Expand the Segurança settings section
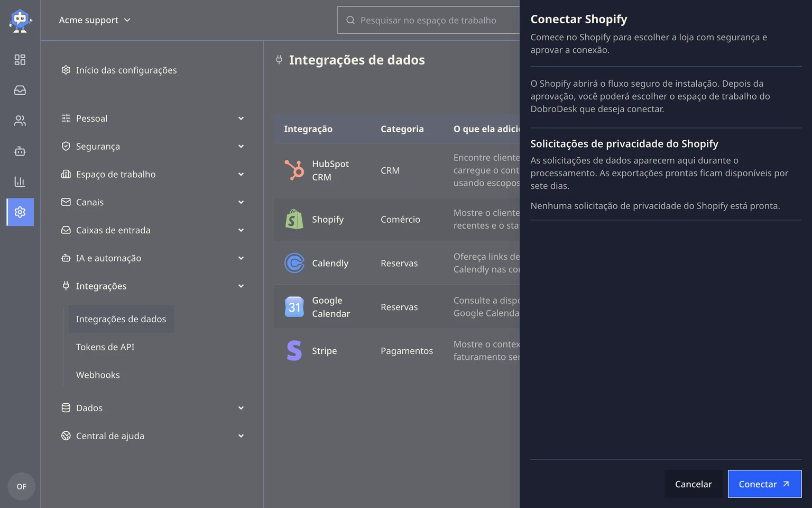Screen dimensions: 812x508 pyautogui.click(x=153, y=146)
